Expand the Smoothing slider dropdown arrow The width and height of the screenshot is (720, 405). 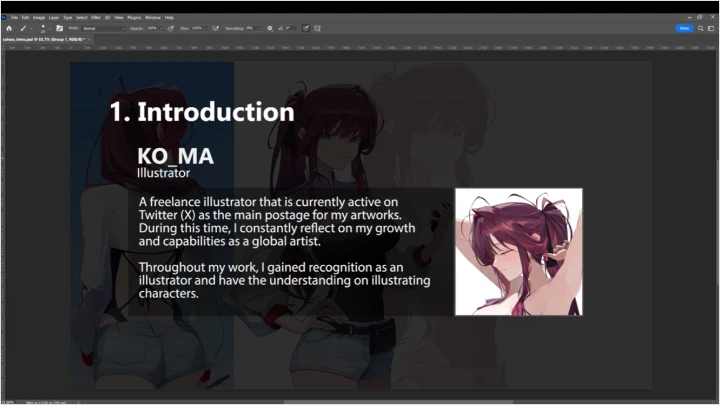coord(261,28)
